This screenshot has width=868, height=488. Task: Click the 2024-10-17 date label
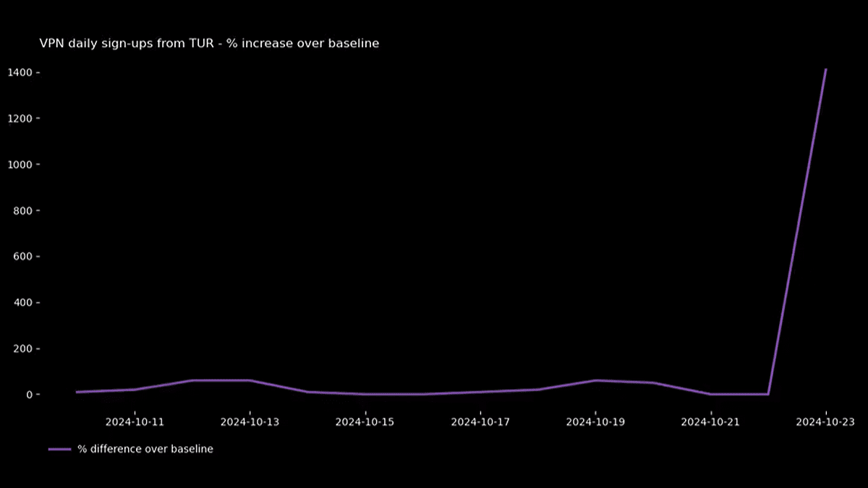(x=480, y=421)
